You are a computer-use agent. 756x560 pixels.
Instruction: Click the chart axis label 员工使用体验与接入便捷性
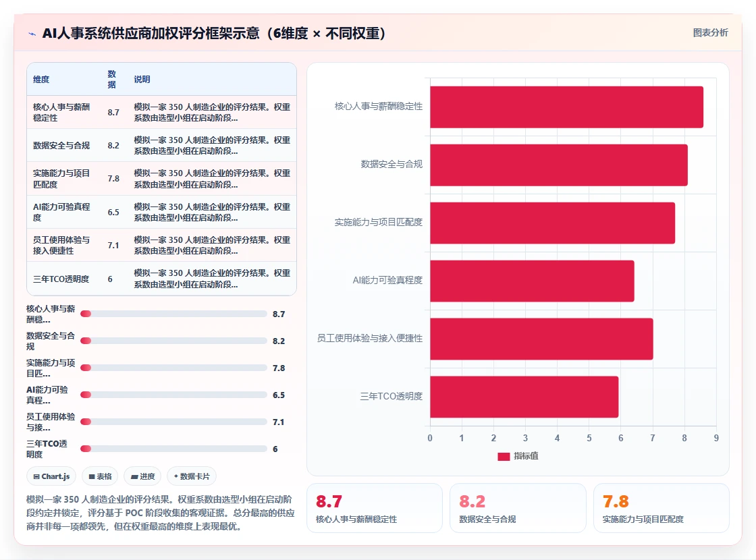[369, 338]
